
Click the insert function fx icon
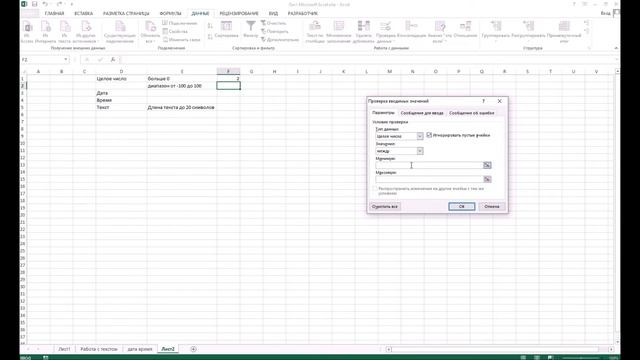click(113, 60)
